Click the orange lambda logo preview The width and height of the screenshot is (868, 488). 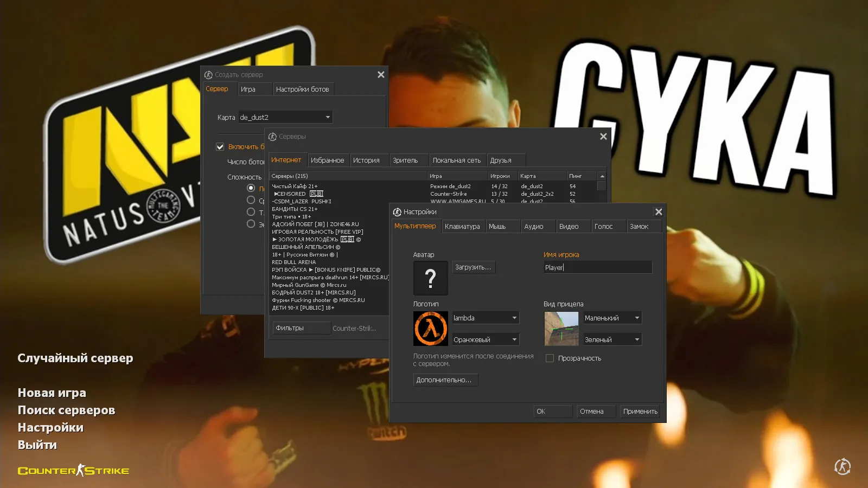430,328
